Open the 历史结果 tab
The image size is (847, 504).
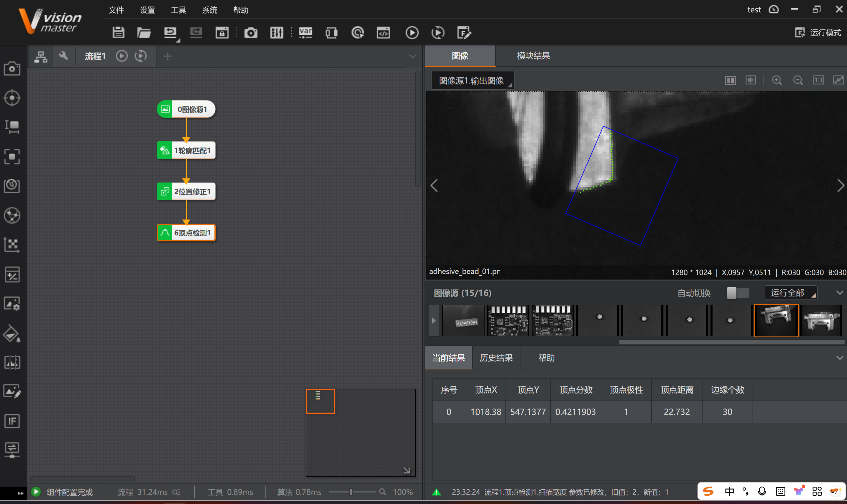coord(496,358)
